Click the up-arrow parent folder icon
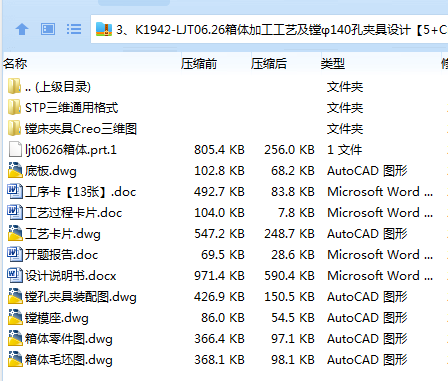 [22, 29]
